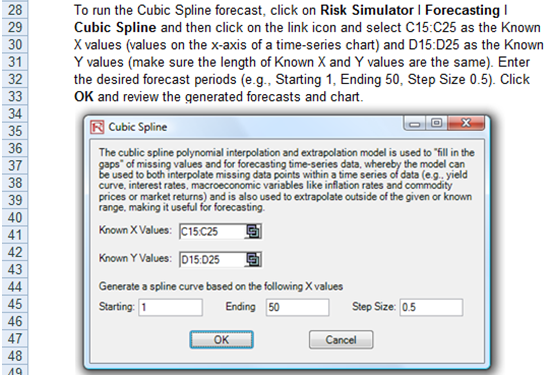552x377 pixels.
Task: Focus the Known X Values field
Action: point(212,232)
